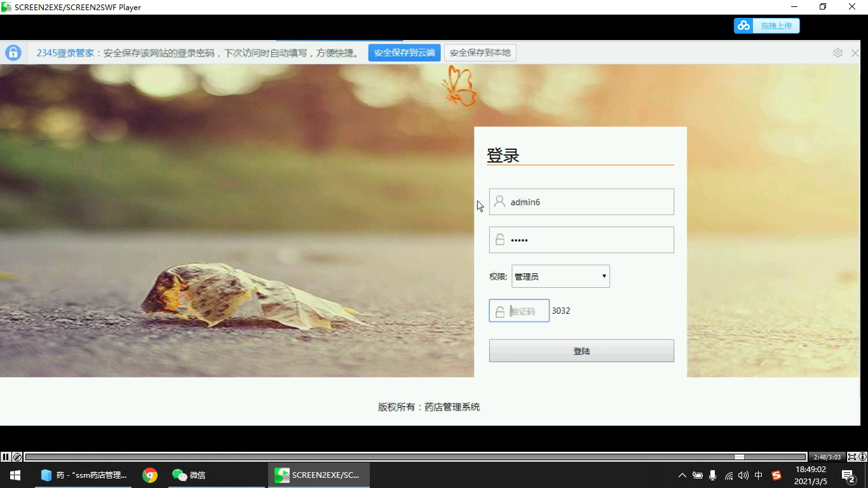Open the Wi-Fi network tray icon

pyautogui.click(x=728, y=475)
